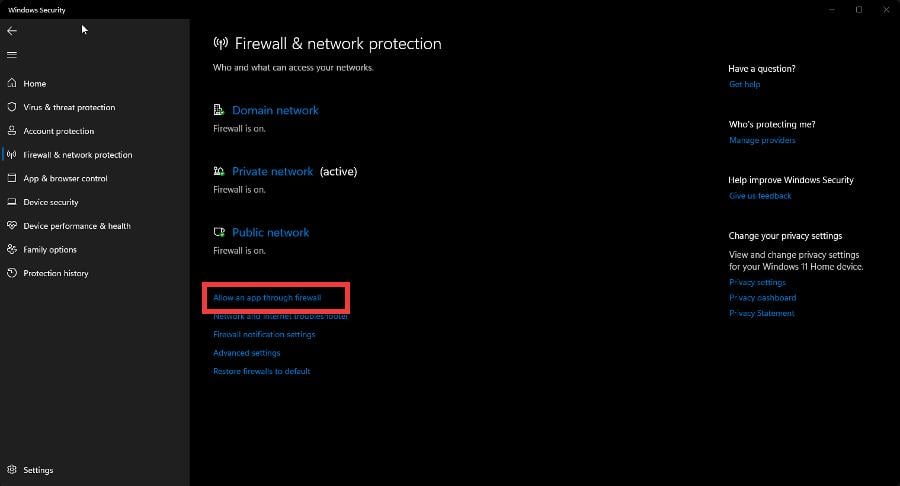Click the App & browser control window icon
900x486 pixels.
click(11, 178)
